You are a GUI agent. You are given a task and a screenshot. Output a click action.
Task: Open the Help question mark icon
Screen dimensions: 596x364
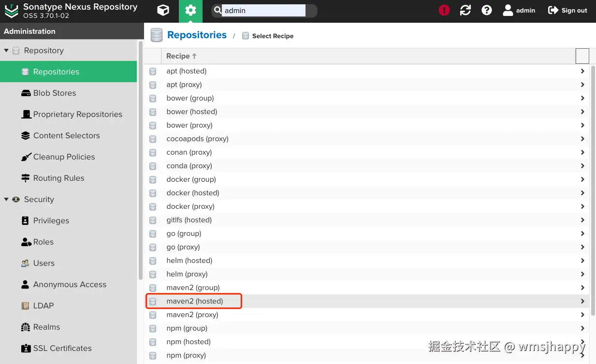(x=487, y=10)
